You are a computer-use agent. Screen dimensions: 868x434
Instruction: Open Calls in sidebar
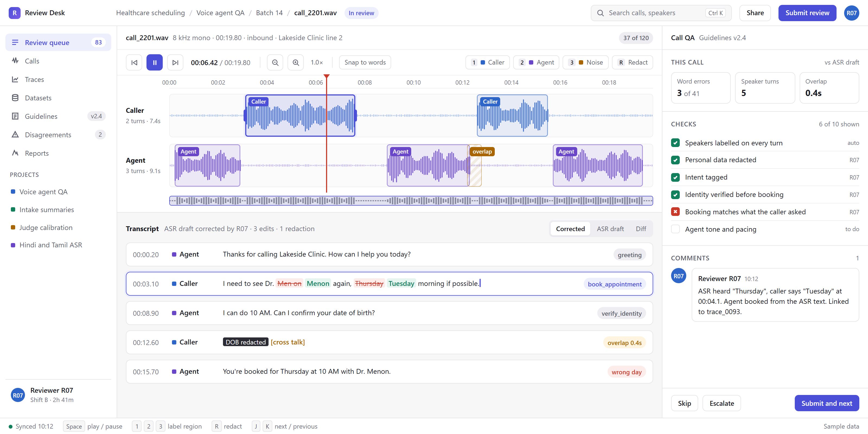tap(58, 61)
